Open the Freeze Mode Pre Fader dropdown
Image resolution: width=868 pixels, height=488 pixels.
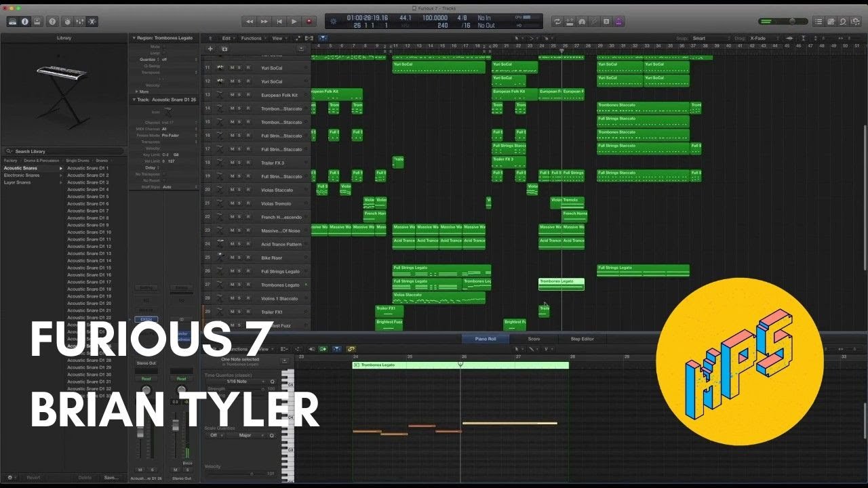click(x=179, y=136)
